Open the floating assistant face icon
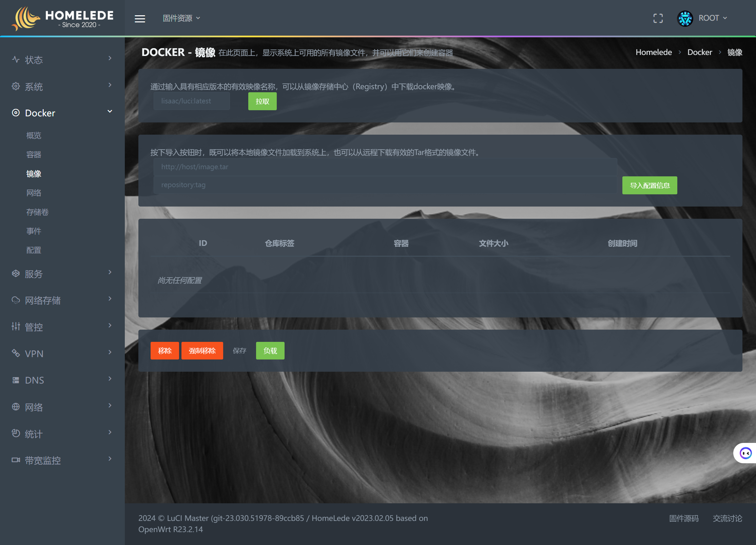The width and height of the screenshot is (756, 545). coord(745,453)
